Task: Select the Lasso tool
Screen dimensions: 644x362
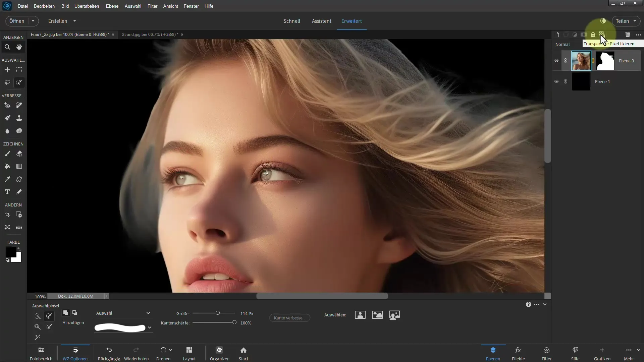Action: click(7, 82)
